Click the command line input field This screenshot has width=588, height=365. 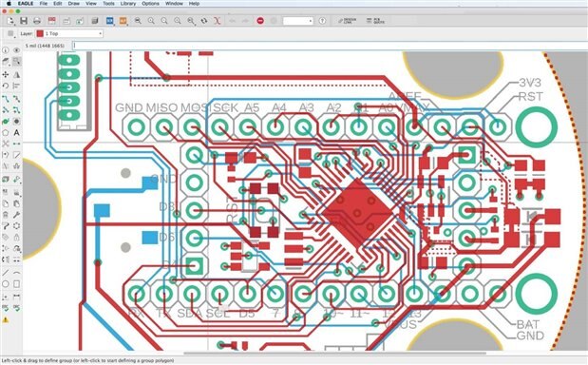(x=330, y=46)
